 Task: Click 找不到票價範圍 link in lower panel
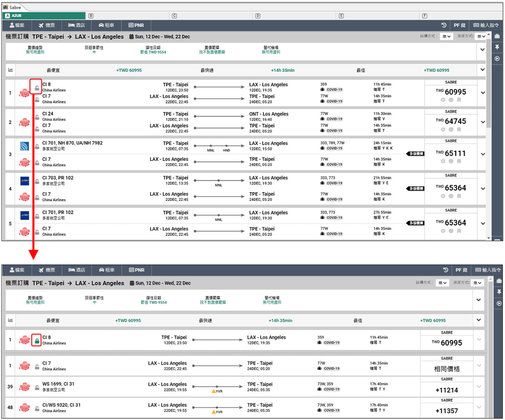click(213, 302)
